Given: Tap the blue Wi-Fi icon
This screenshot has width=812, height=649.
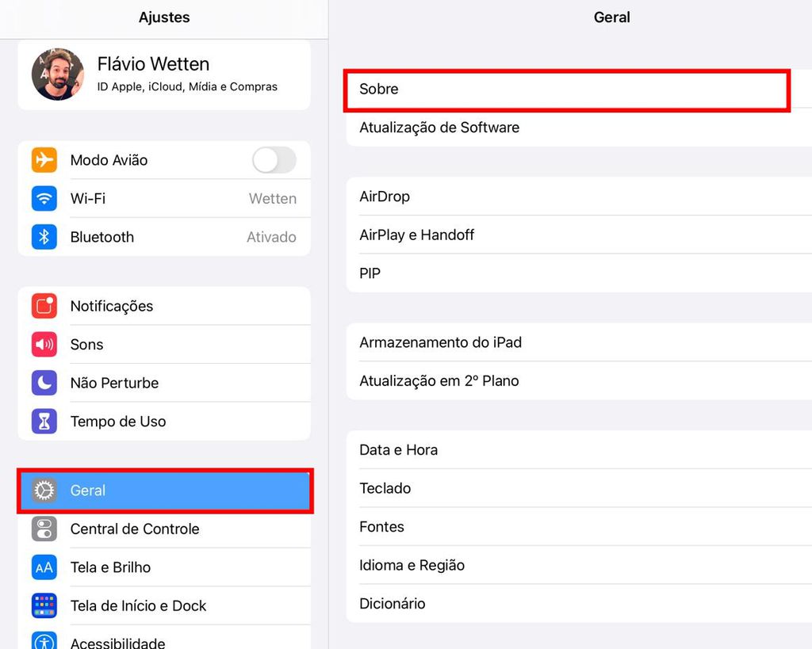Looking at the screenshot, I should pyautogui.click(x=44, y=198).
